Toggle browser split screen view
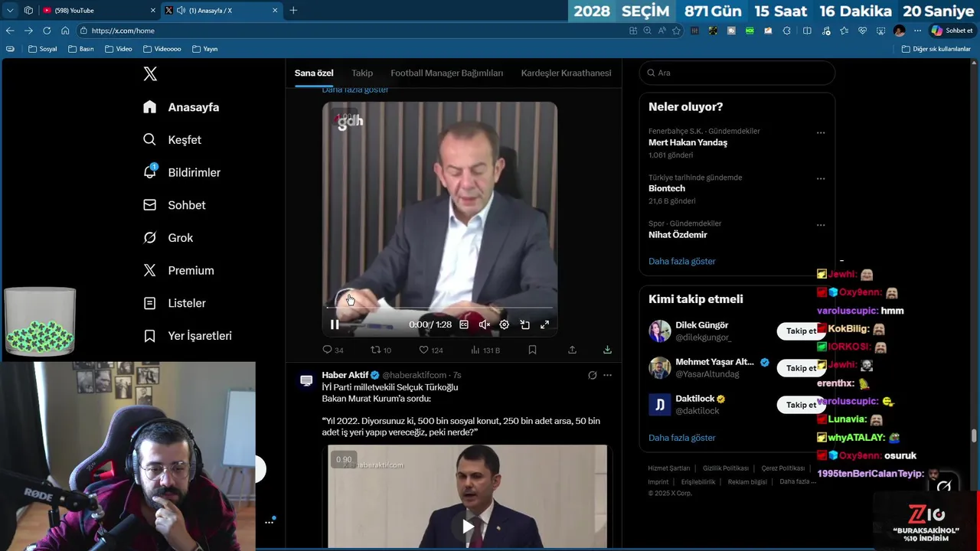The image size is (980, 551). (807, 31)
